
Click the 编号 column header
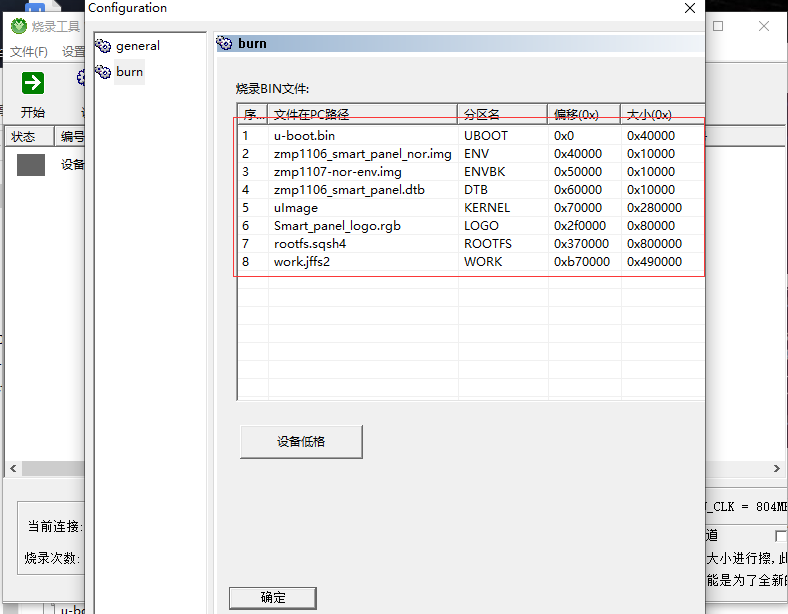point(70,136)
